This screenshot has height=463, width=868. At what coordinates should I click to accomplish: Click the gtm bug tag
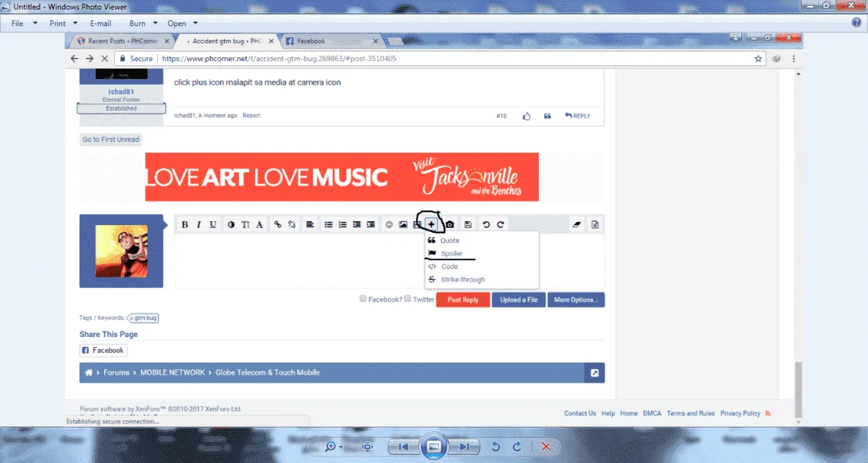coord(143,318)
